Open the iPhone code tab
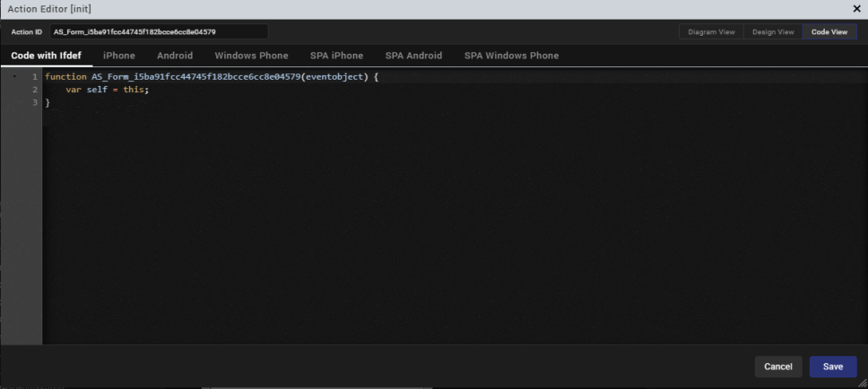868x389 pixels. (x=119, y=56)
